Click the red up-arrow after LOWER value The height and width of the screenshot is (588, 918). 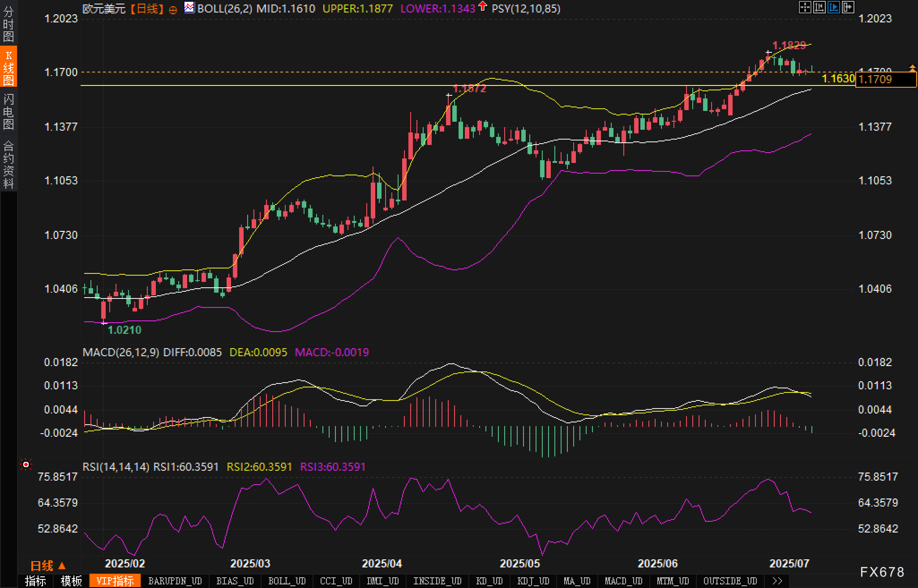[x=482, y=6]
